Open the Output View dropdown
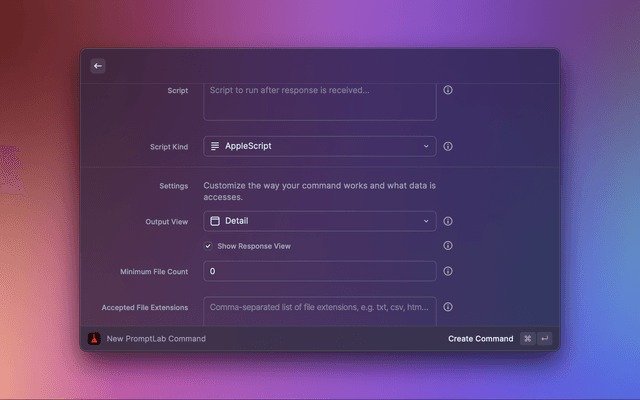This screenshot has width=640, height=400. click(319, 221)
